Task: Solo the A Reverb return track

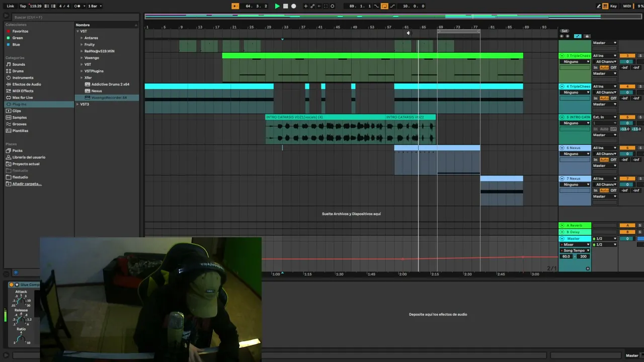Action: click(640, 225)
